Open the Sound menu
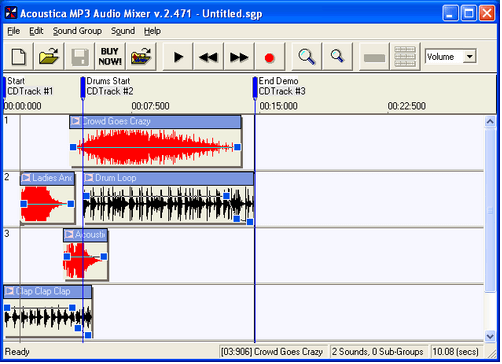Viewport: 502px width, 364px height. (123, 31)
